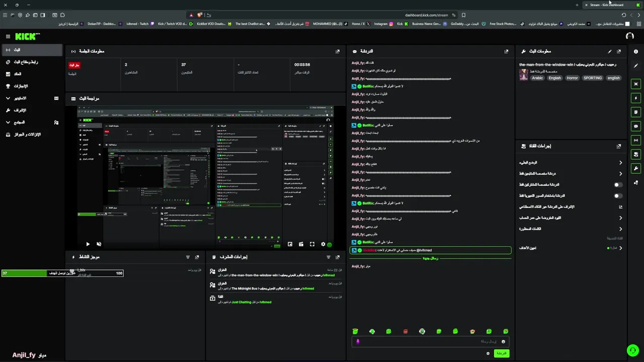The image size is (644, 362).
Task: Expand the Studio sidebar section
Action: (32, 99)
